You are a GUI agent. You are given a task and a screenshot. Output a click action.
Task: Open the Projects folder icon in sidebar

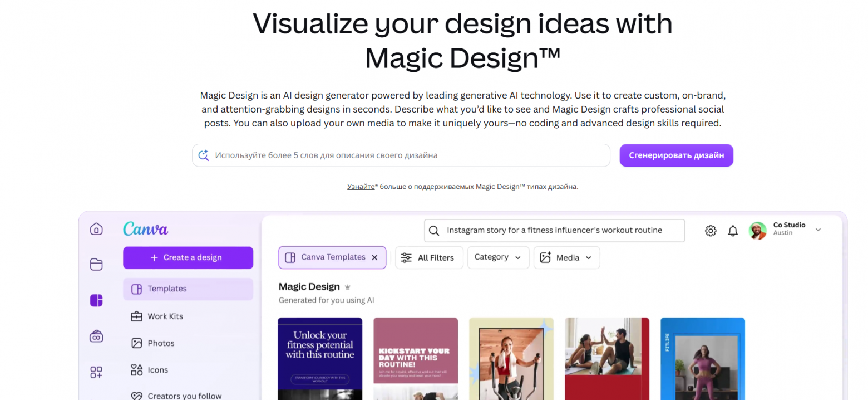pyautogui.click(x=96, y=265)
